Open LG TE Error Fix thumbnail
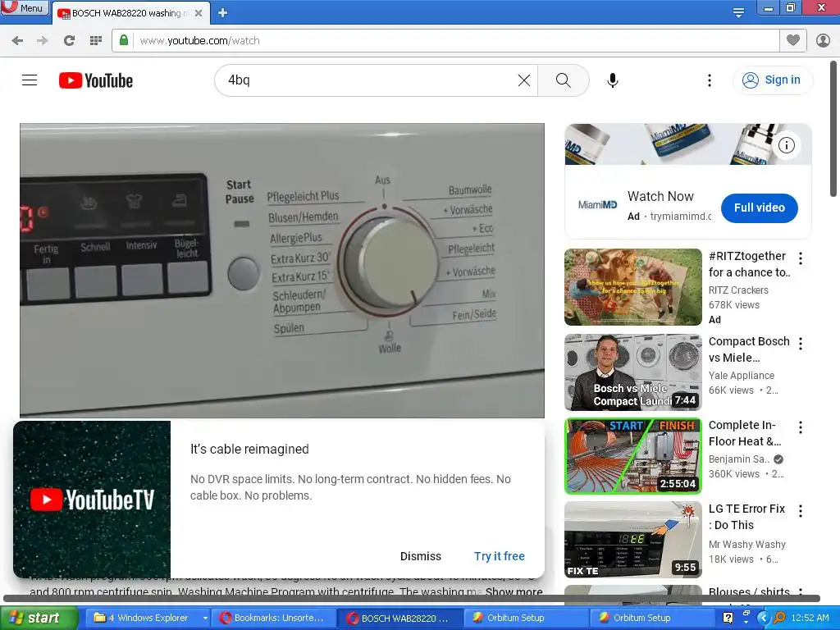This screenshot has height=630, width=840. coord(632,540)
